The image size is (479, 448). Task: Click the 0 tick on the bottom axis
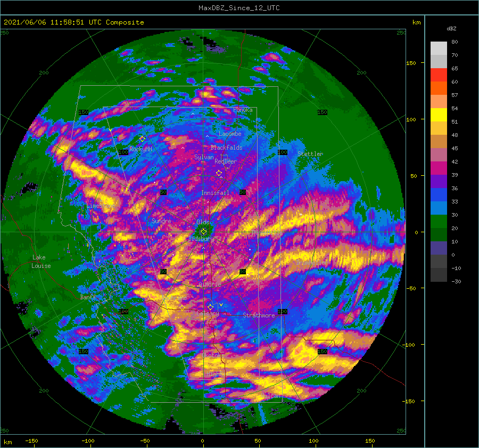point(202,441)
